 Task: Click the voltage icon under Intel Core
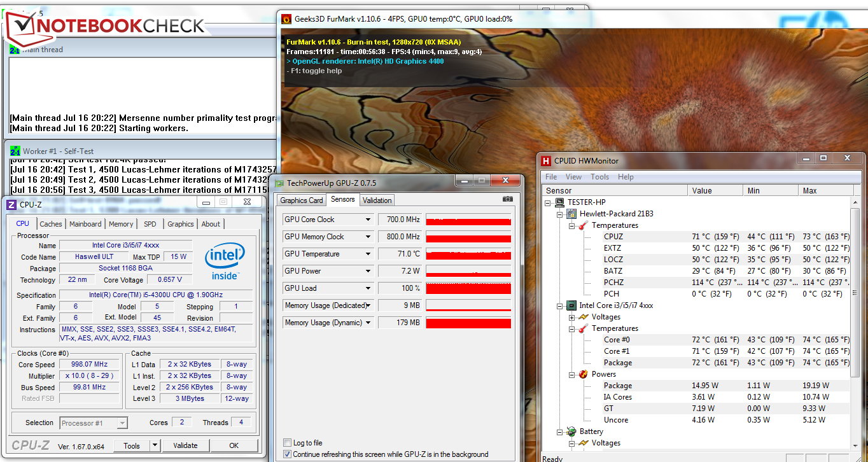(x=584, y=317)
